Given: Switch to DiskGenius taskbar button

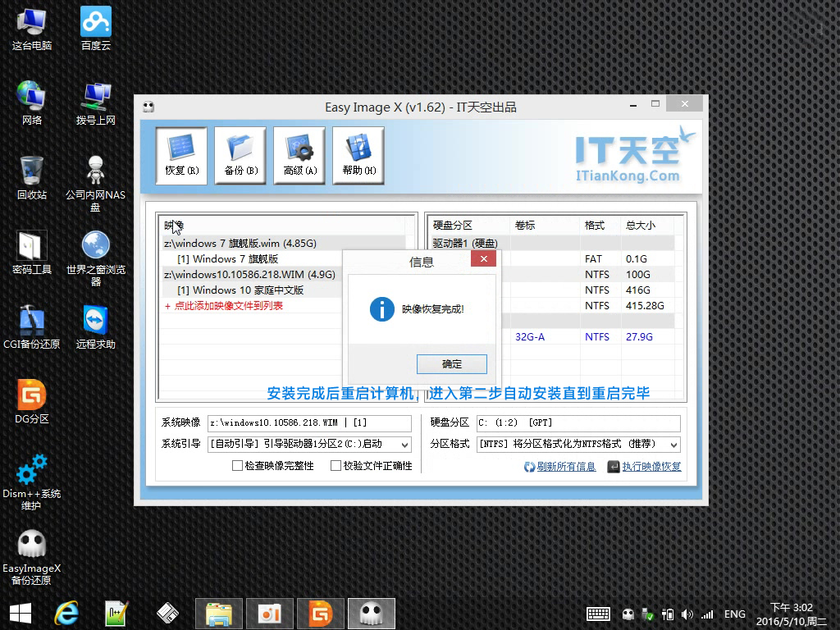Looking at the screenshot, I should click(321, 614).
